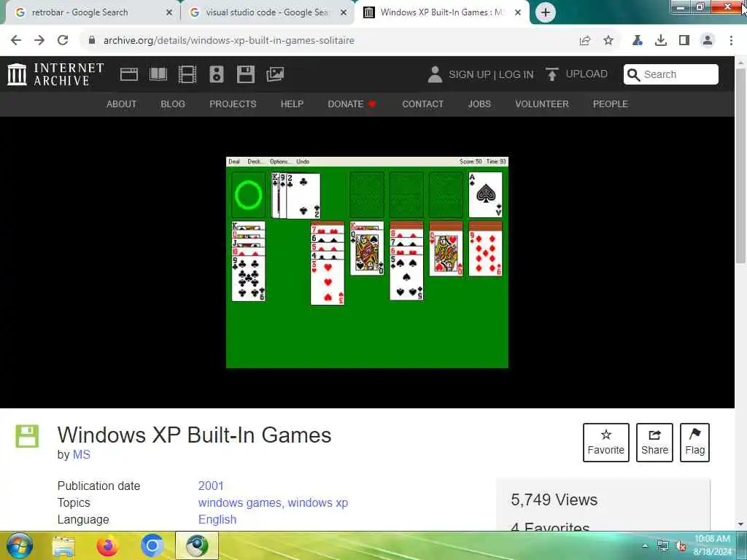
Task: Launch Firefox from the taskbar
Action: [x=108, y=546]
